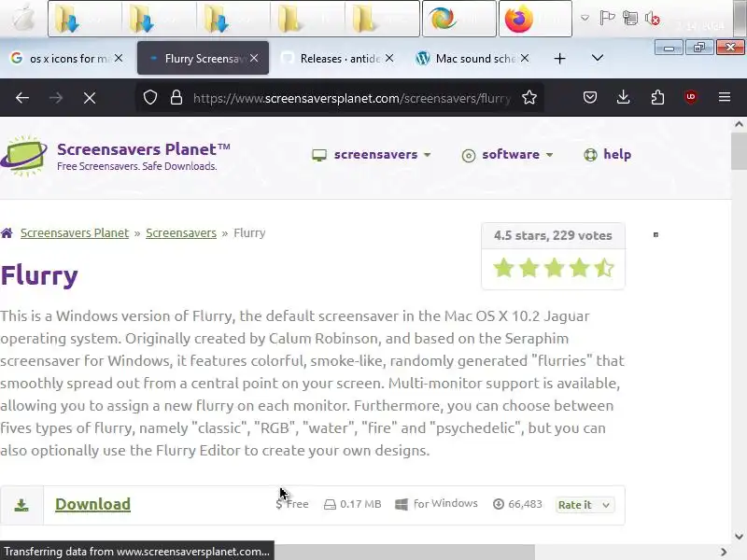Viewport: 747px width, 560px height.
Task: Close the Flurry Screensaver tab
Action: click(x=254, y=58)
